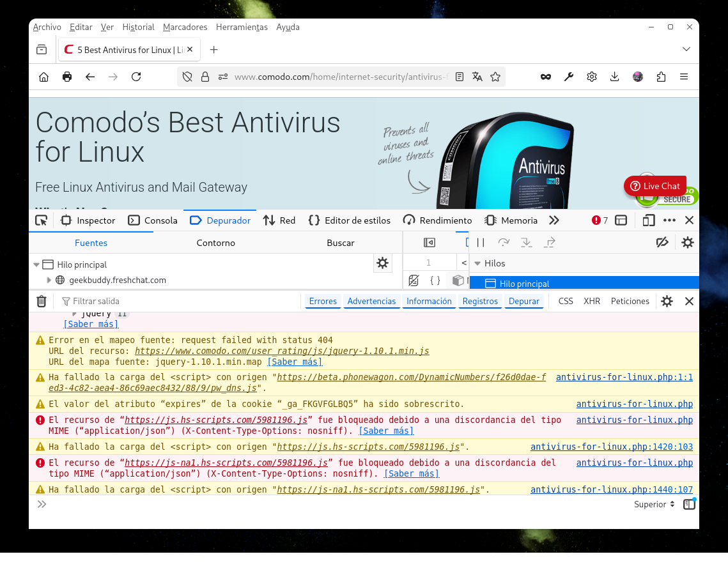The image size is (728, 568).
Task: Open the Marcadores menu
Action: pos(185,27)
